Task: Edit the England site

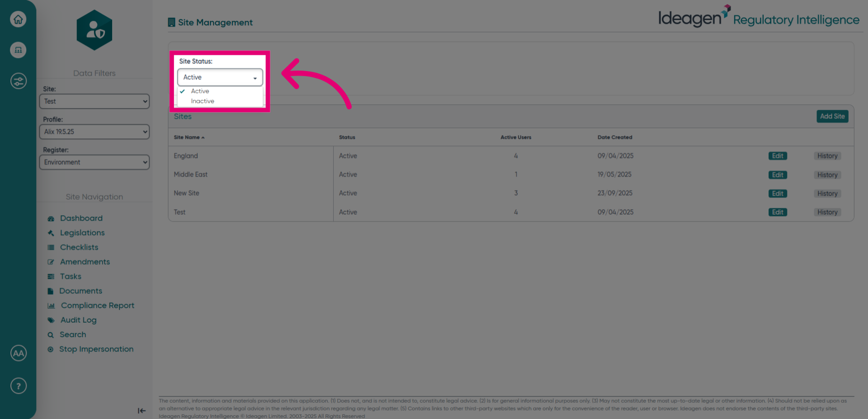Action: (x=778, y=156)
